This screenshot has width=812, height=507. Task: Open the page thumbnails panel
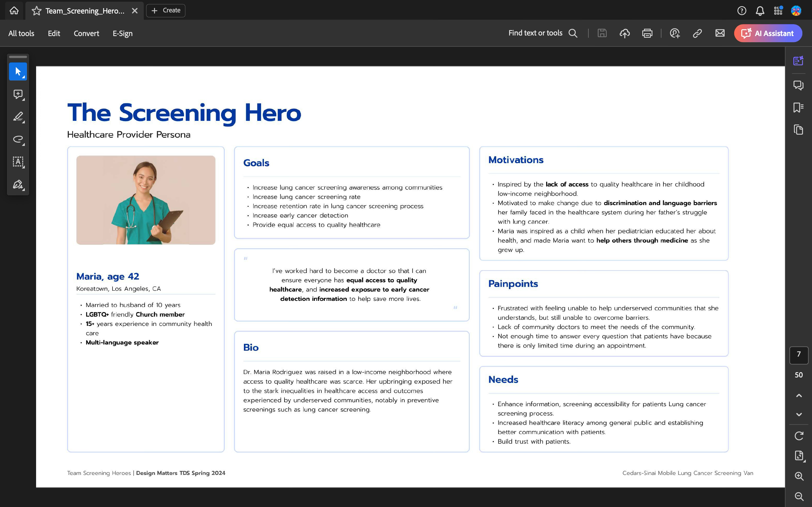pyautogui.click(x=798, y=130)
